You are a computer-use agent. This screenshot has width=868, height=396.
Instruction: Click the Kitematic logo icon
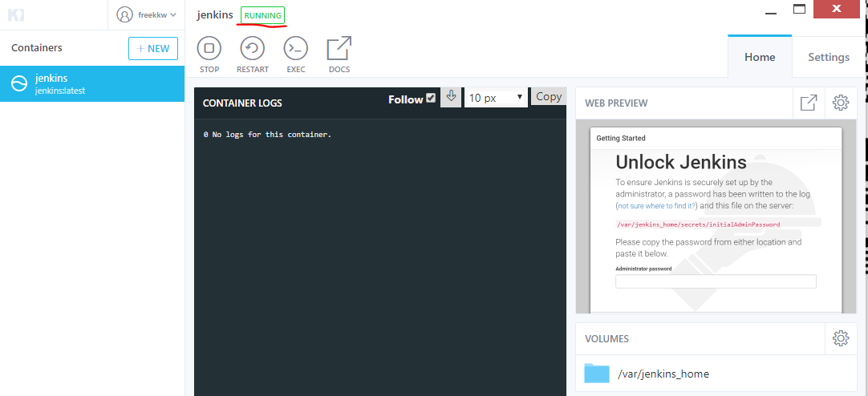click(x=16, y=15)
